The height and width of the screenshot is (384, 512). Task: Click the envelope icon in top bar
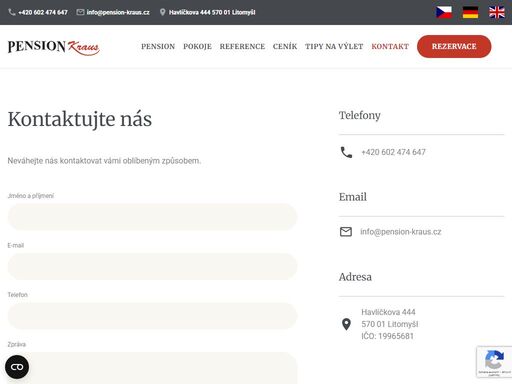coord(80,12)
